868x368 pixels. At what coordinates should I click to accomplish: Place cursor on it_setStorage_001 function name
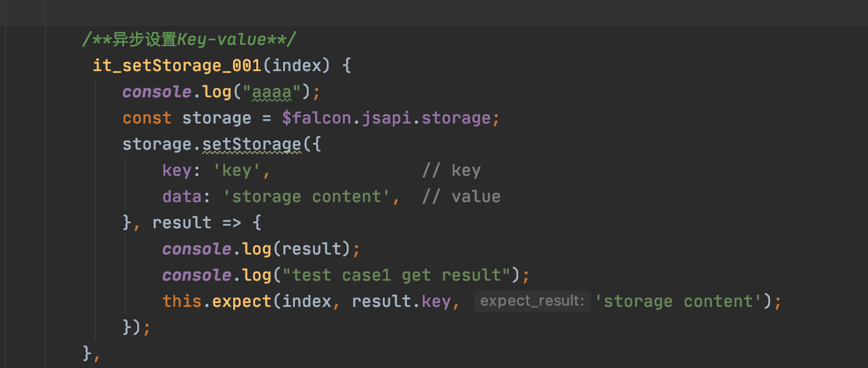coord(177,65)
